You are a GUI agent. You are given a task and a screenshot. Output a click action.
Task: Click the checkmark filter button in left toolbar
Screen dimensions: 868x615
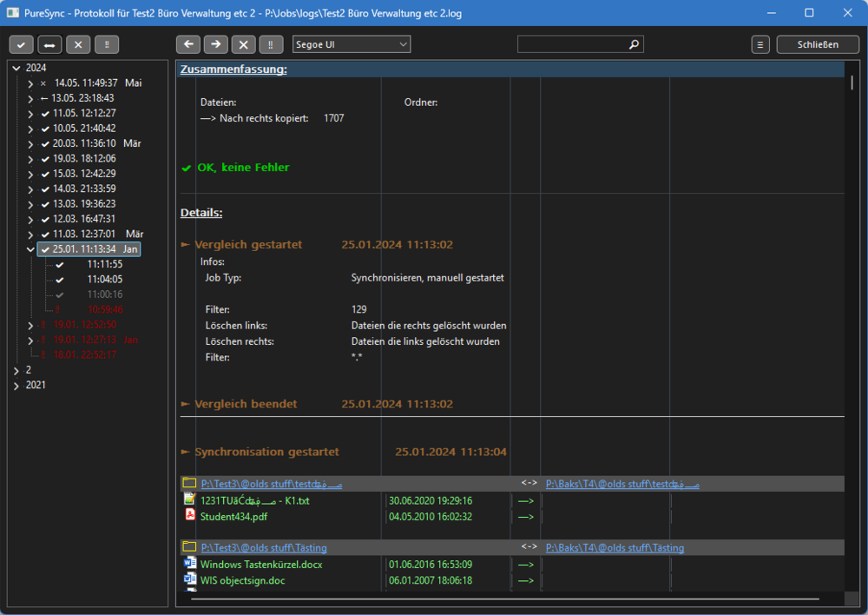[21, 45]
